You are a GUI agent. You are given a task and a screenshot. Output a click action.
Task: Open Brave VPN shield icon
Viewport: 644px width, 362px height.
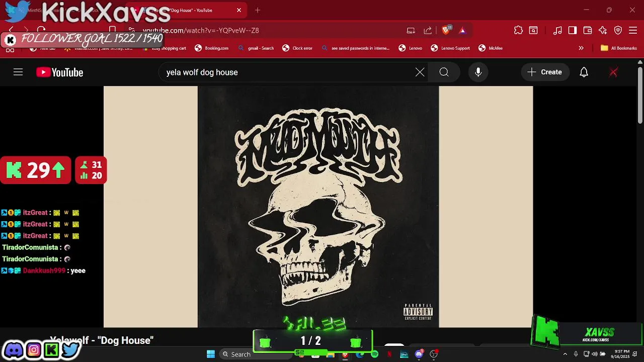tap(618, 30)
